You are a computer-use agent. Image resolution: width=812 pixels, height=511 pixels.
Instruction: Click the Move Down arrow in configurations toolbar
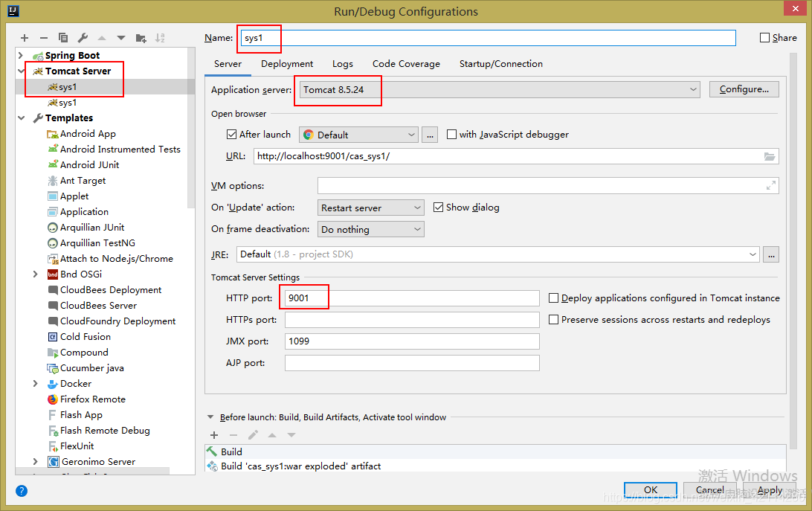click(121, 38)
